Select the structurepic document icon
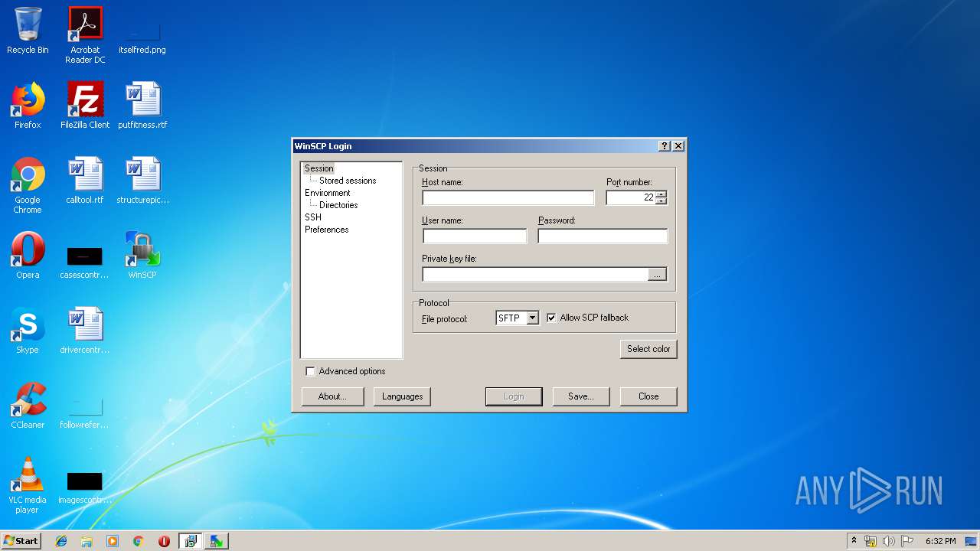The height and width of the screenshot is (551, 980). (142, 181)
